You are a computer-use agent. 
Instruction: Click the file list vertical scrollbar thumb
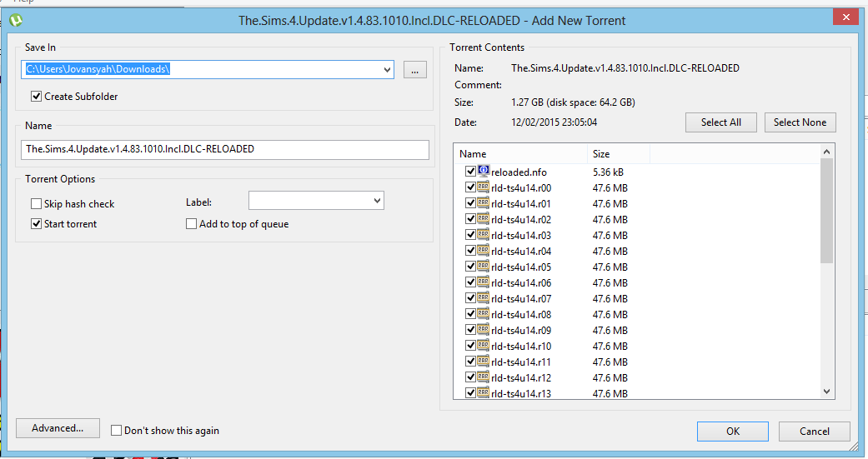click(826, 211)
